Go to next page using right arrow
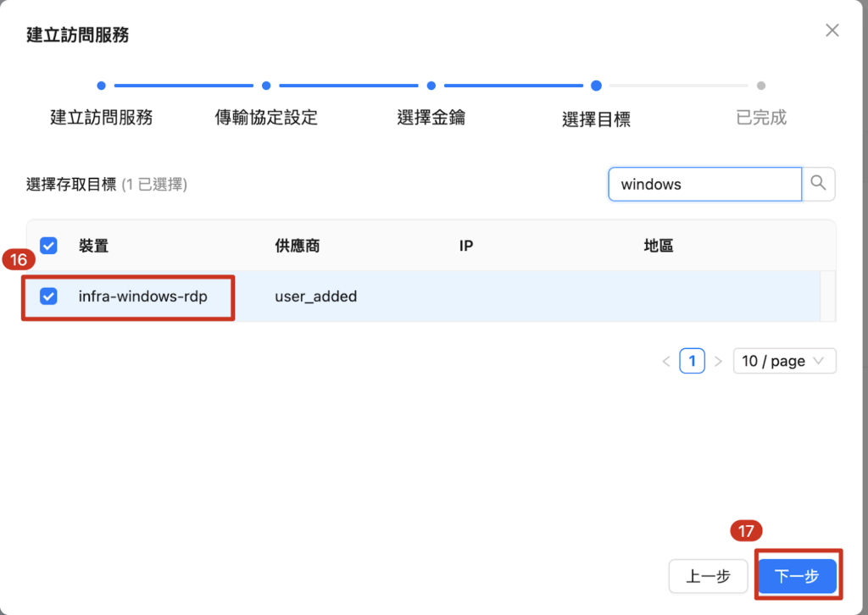 [x=718, y=361]
